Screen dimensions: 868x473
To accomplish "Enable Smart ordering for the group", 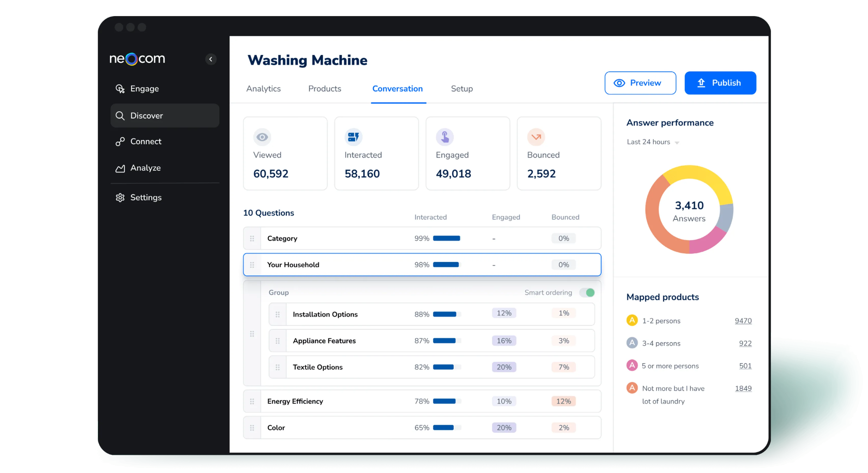I will 587,292.
